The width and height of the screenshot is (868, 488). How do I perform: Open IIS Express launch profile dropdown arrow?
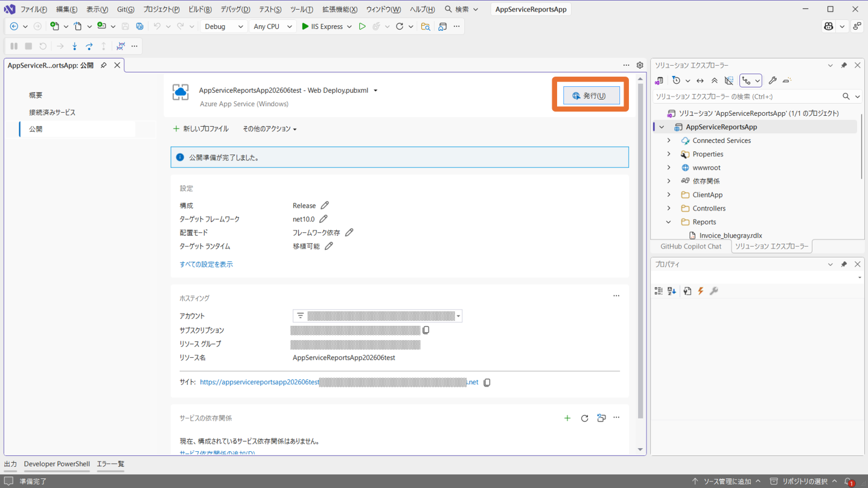coord(349,27)
